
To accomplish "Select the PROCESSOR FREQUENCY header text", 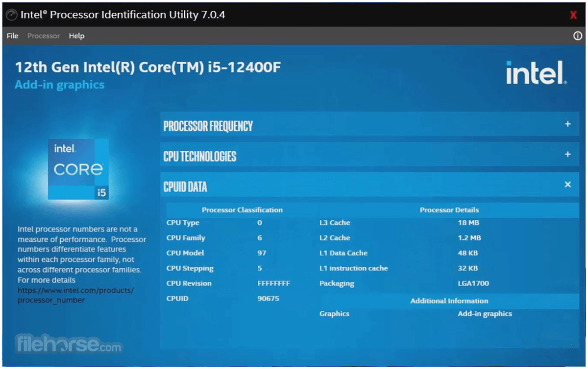I will 208,126.
